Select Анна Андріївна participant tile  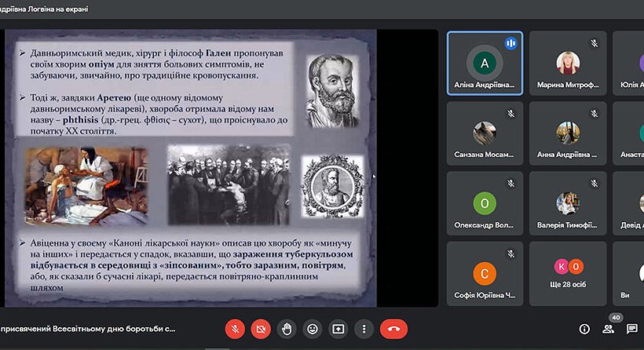(x=568, y=133)
